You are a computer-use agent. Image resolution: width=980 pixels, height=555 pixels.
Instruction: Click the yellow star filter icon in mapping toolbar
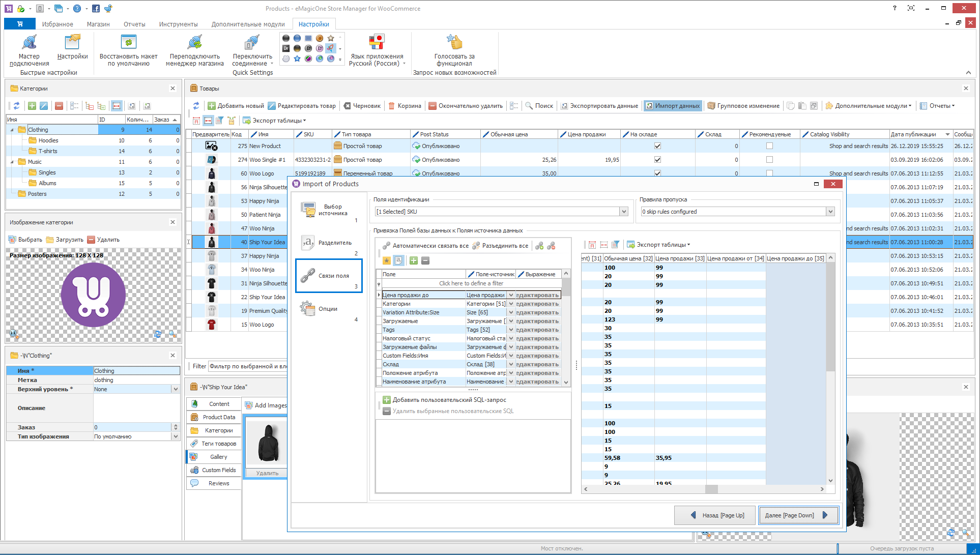pos(387,260)
